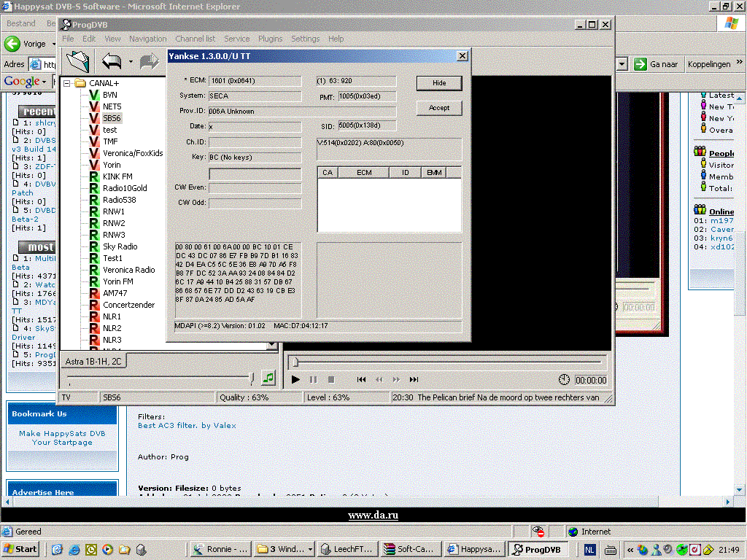Viewport: 747px width, 560px height.
Task: Open the Google toolbar dropdown
Action: click(x=44, y=82)
